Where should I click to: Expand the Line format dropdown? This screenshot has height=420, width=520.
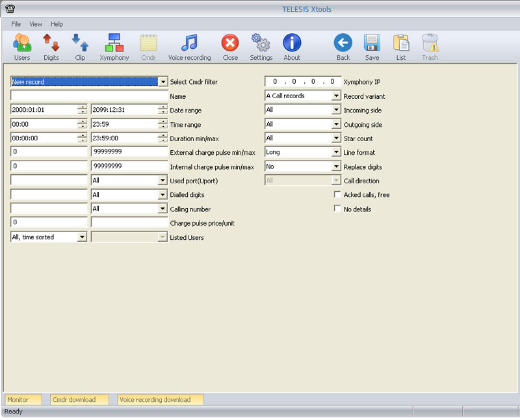[336, 152]
